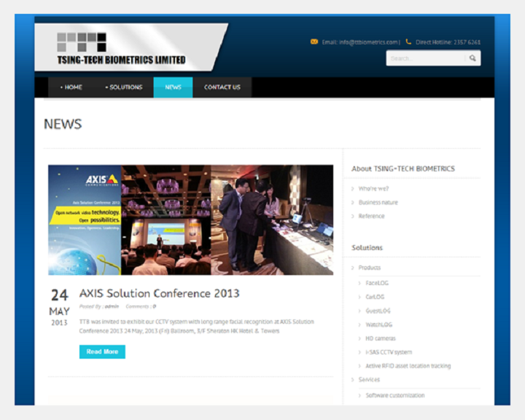Image resolution: width=525 pixels, height=420 pixels.
Task: Click the Direct Hotline 2357 6261 text
Action: pyautogui.click(x=448, y=42)
